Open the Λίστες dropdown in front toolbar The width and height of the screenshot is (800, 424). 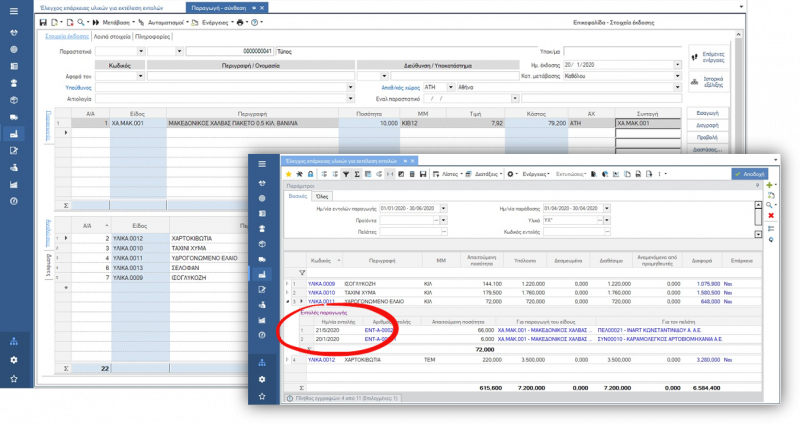452,174
